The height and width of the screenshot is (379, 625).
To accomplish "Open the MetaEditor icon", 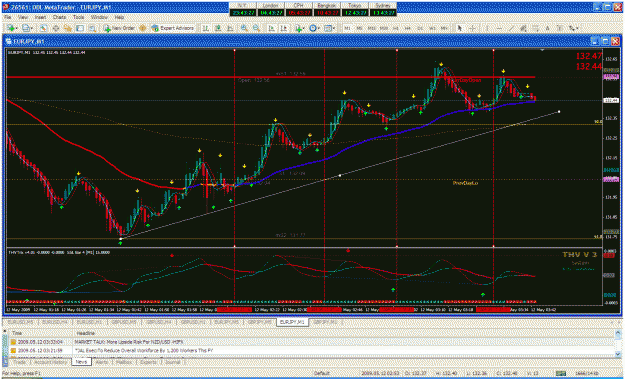I will (142, 28).
